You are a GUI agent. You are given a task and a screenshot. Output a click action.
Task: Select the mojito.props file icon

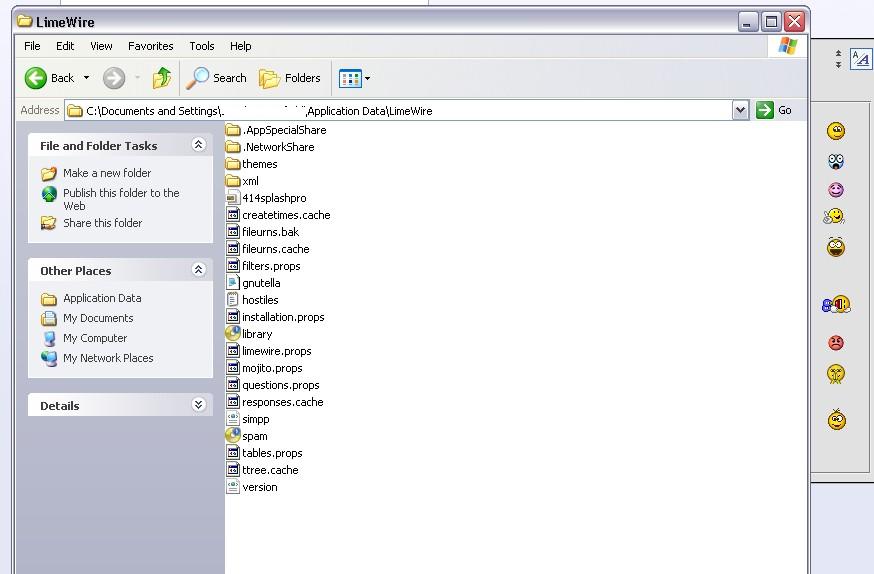233,368
